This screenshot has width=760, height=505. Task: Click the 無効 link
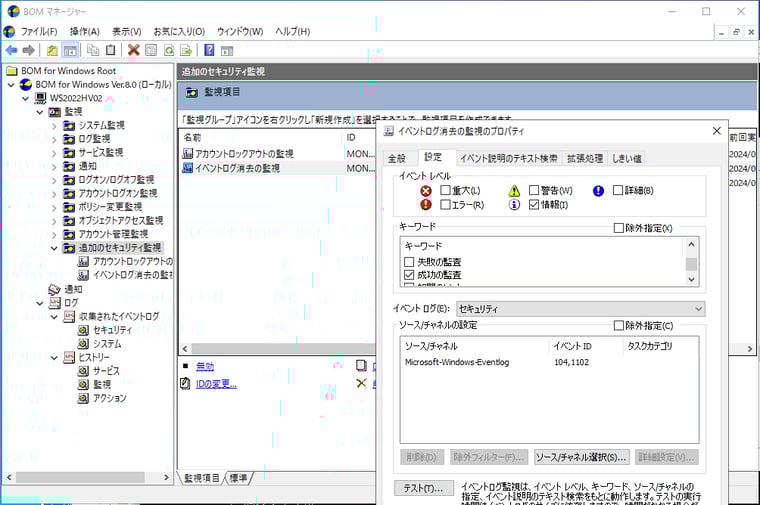[205, 366]
